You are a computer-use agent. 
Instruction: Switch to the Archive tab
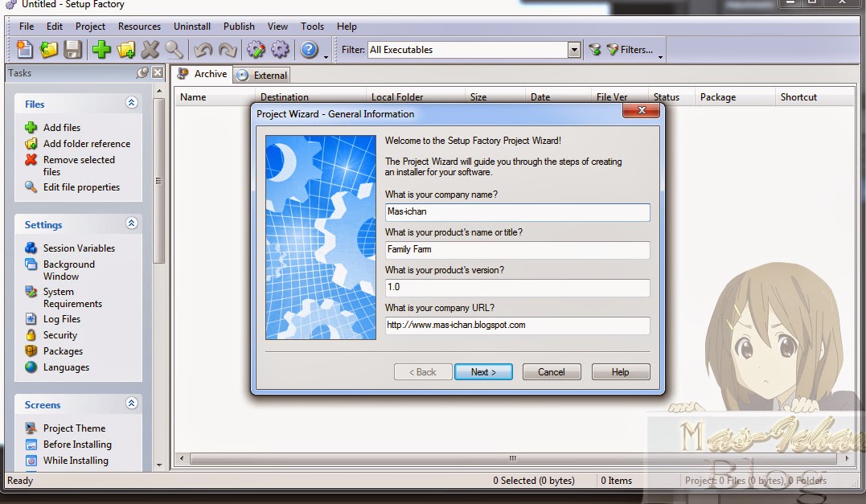click(202, 74)
